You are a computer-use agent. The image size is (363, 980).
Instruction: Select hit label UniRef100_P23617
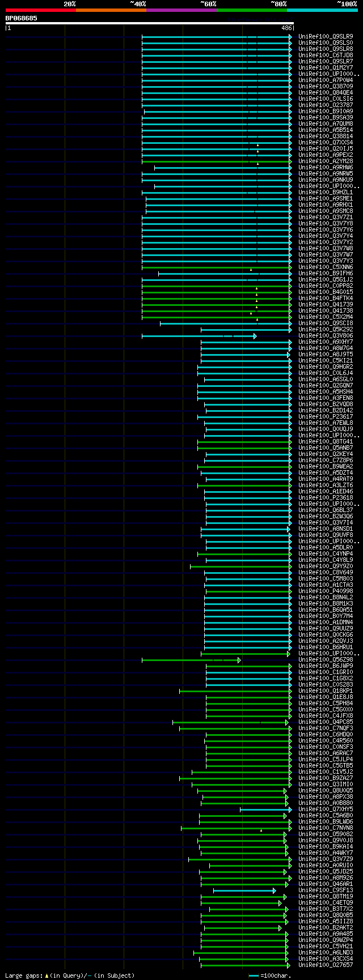326,417
